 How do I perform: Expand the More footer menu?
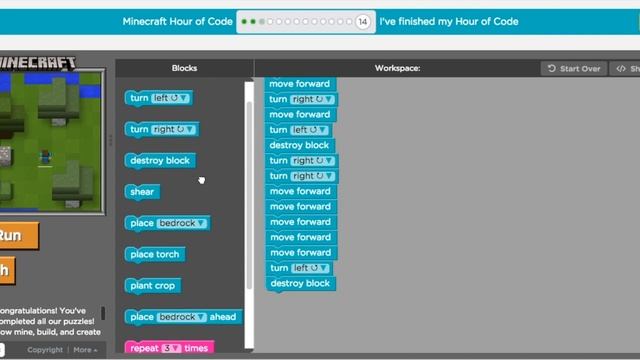pos(85,350)
